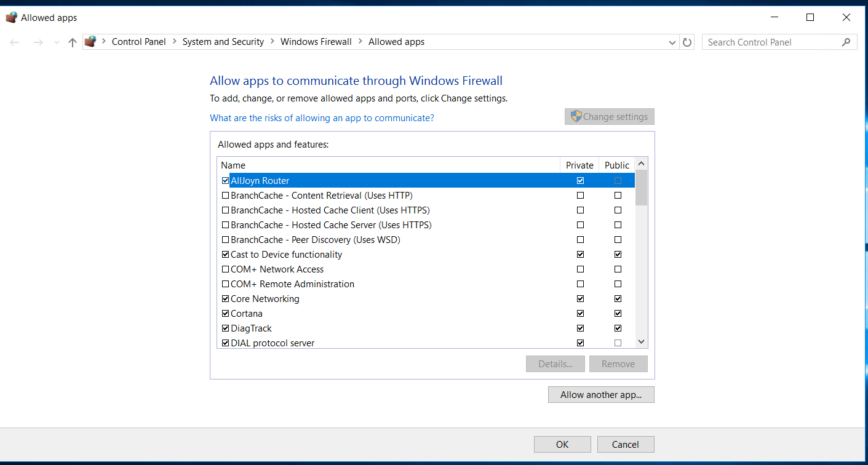The width and height of the screenshot is (868, 465).
Task: Open the recent locations dropdown arrow
Action: coord(57,42)
